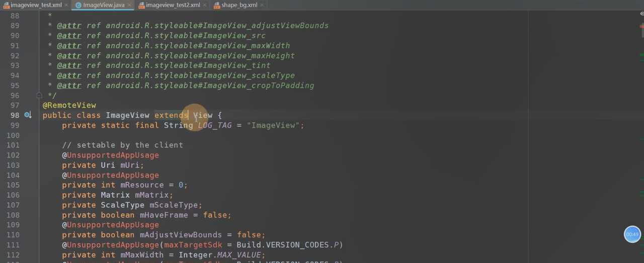
Task: Click the Uri type on line 103
Action: (x=108, y=165)
